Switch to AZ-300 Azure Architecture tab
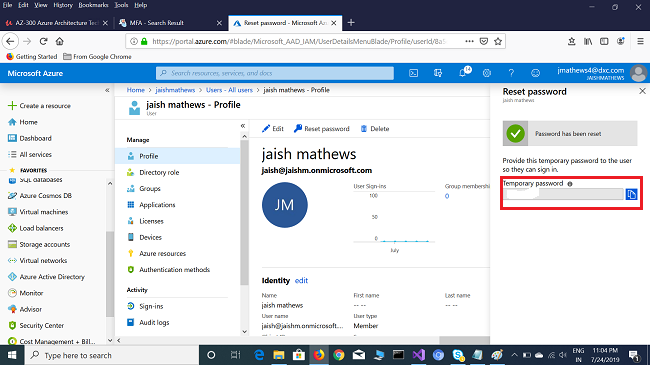This screenshot has width=650, height=365. pyautogui.click(x=56, y=23)
